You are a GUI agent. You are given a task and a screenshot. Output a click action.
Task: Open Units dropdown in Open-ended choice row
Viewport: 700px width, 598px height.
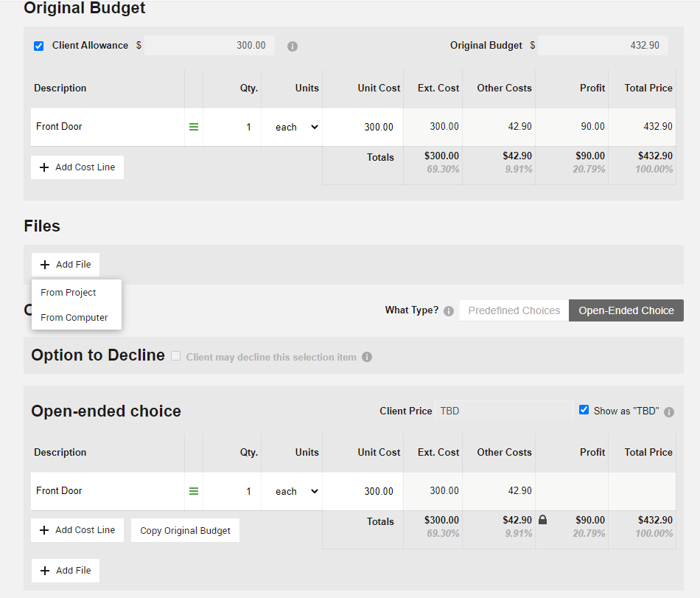tap(296, 491)
